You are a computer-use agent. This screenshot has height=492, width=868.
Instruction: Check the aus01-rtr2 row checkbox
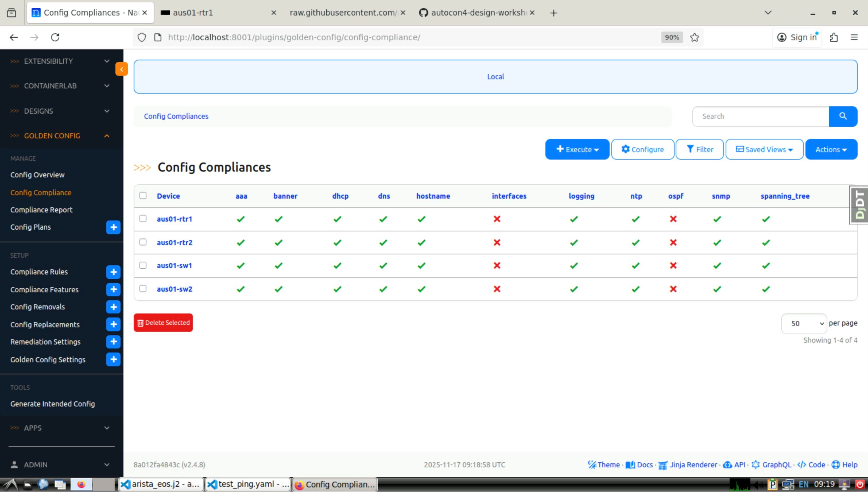click(143, 242)
